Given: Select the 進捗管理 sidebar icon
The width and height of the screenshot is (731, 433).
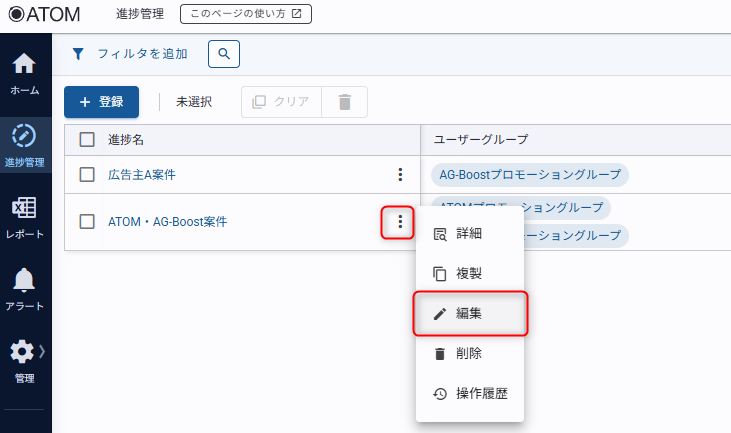Looking at the screenshot, I should (x=25, y=143).
